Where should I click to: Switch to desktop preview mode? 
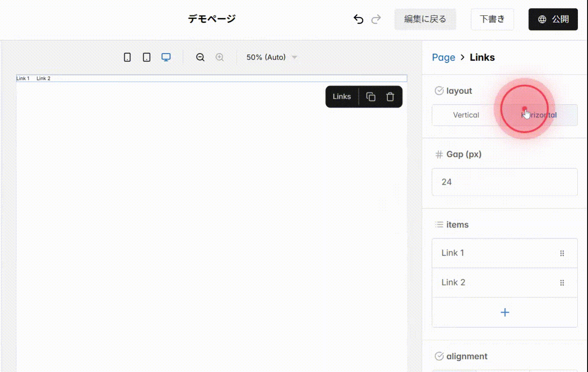click(x=166, y=57)
